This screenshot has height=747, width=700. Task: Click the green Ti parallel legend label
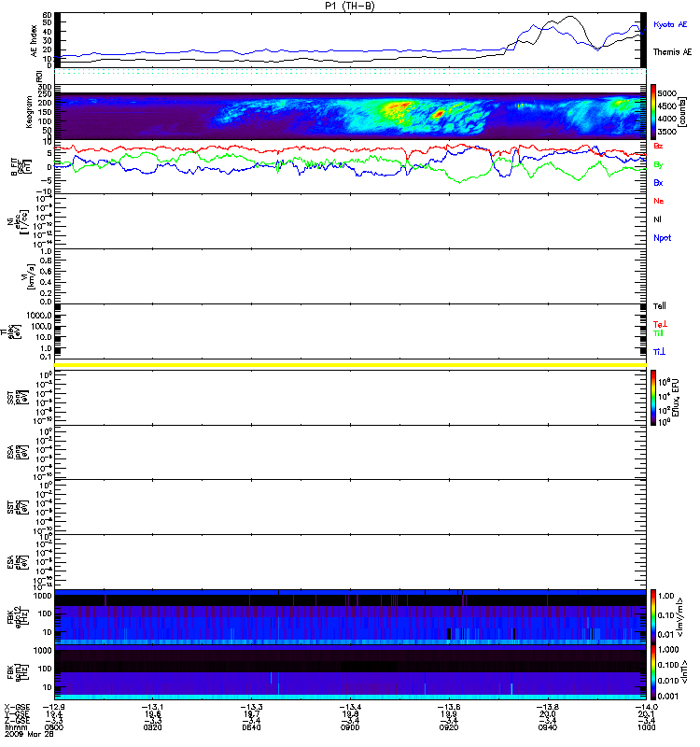pos(658,333)
